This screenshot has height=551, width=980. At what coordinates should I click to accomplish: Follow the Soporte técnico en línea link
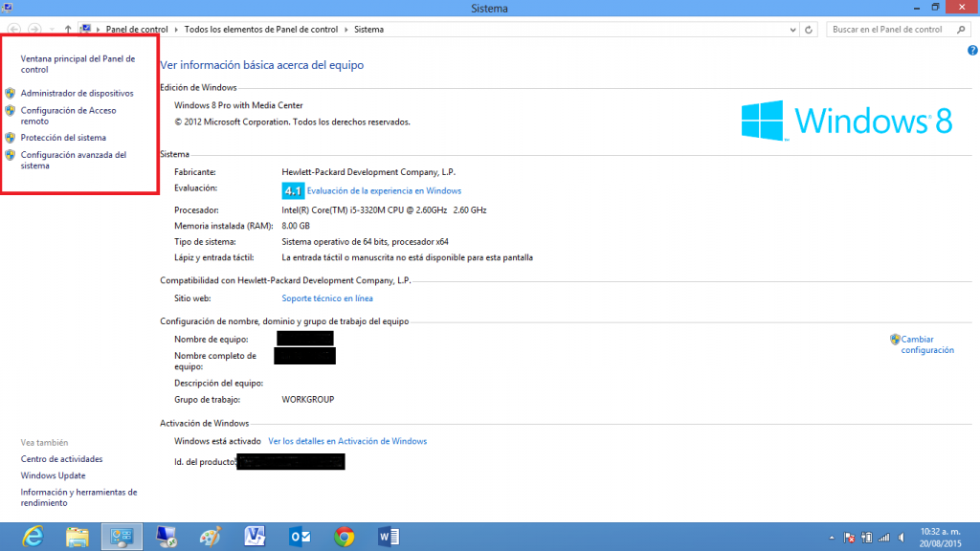click(x=327, y=298)
